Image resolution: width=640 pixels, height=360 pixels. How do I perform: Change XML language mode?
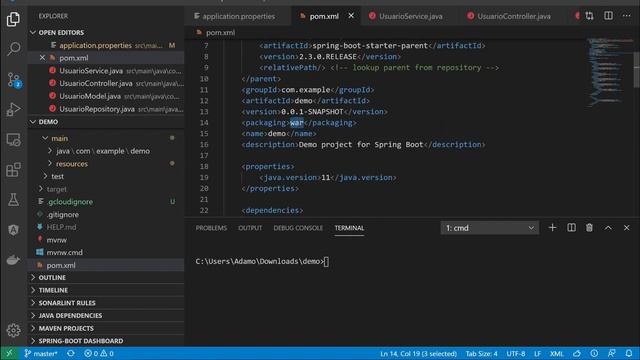pos(556,353)
